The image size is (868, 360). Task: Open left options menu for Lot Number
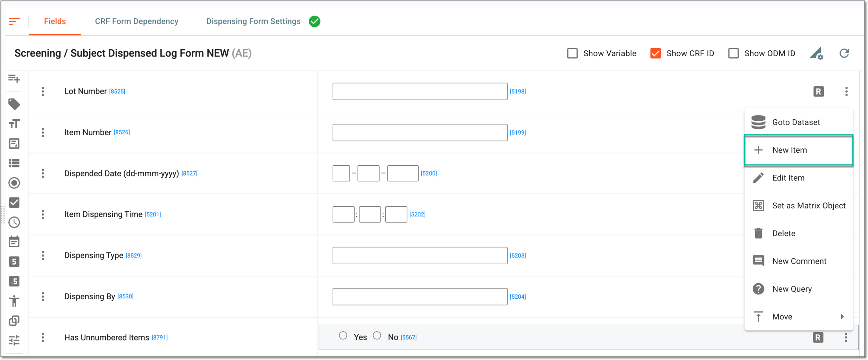43,92
